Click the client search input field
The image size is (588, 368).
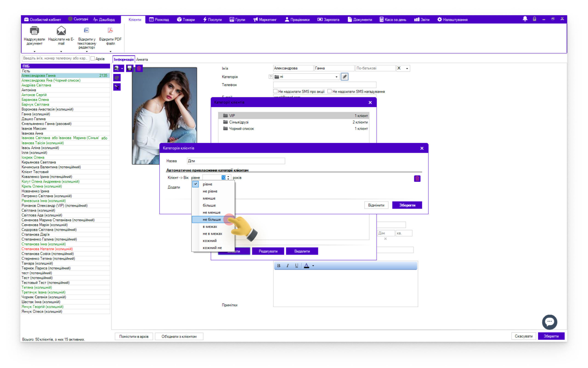pos(55,58)
